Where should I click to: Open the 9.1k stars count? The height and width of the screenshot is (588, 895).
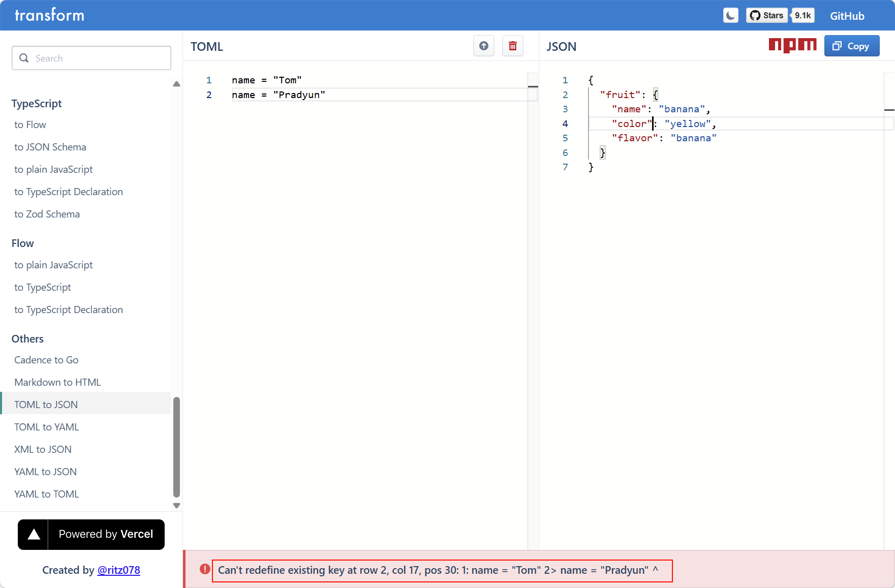(803, 15)
